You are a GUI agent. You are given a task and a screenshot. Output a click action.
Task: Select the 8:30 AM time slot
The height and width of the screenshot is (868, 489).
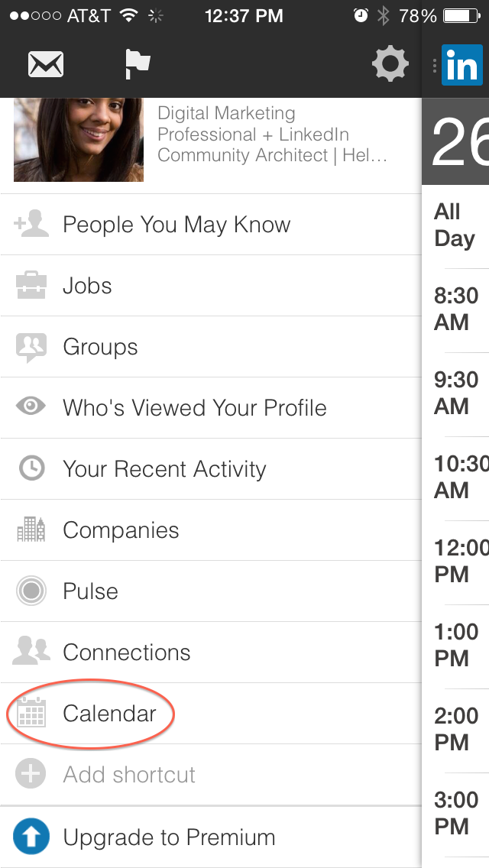[456, 309]
